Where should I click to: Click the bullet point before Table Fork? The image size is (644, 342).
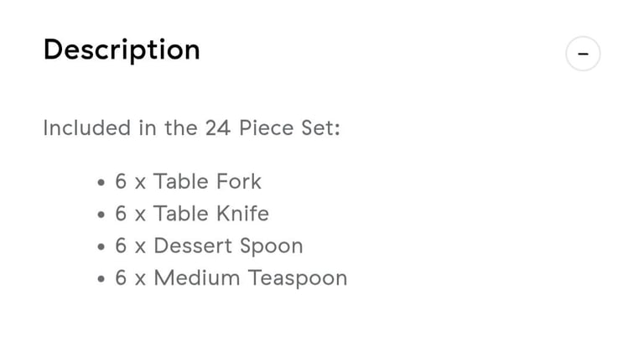101,183
